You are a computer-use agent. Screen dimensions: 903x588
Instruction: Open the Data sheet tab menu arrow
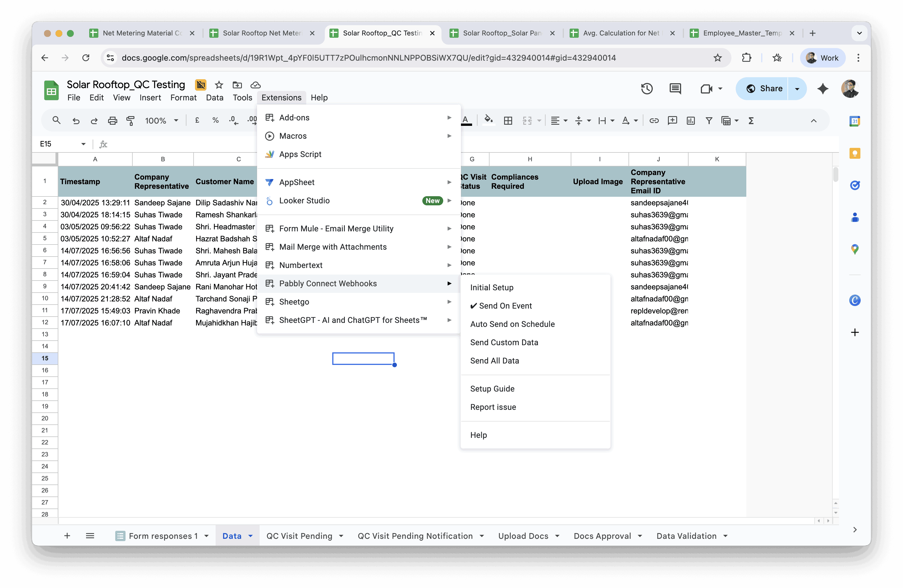coord(251,536)
